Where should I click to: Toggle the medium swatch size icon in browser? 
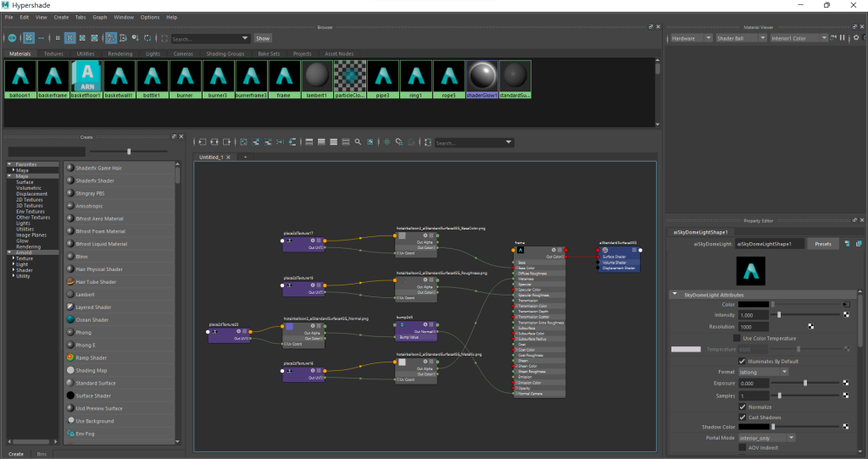click(70, 38)
